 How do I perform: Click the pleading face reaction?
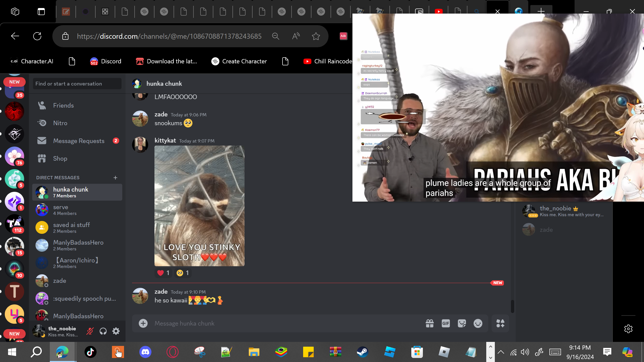tap(183, 273)
